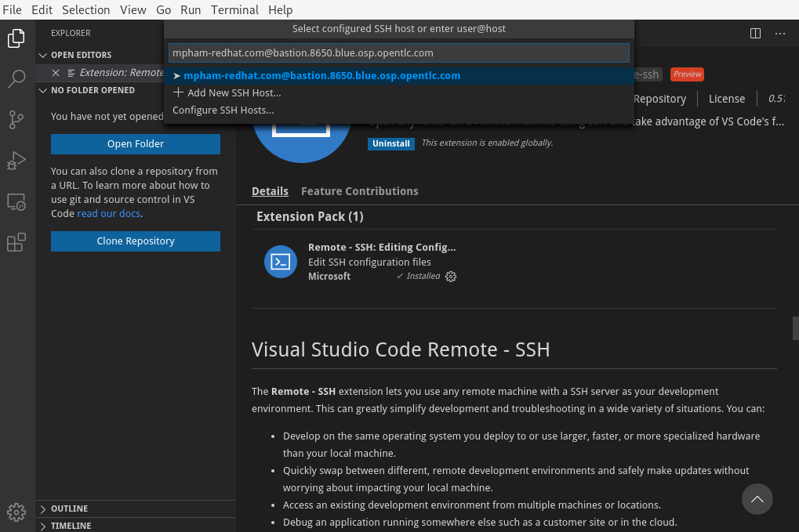799x532 pixels.
Task: Click the Clone Repository button
Action: pos(136,241)
